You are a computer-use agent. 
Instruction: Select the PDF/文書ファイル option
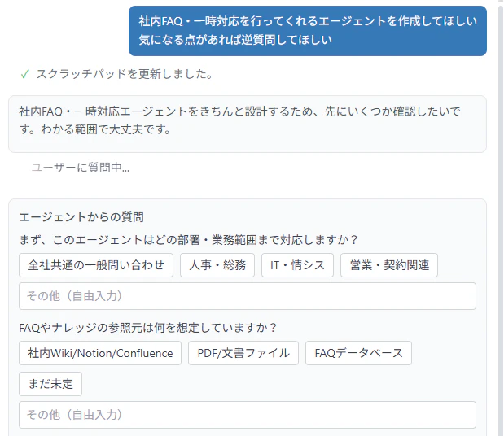(243, 353)
